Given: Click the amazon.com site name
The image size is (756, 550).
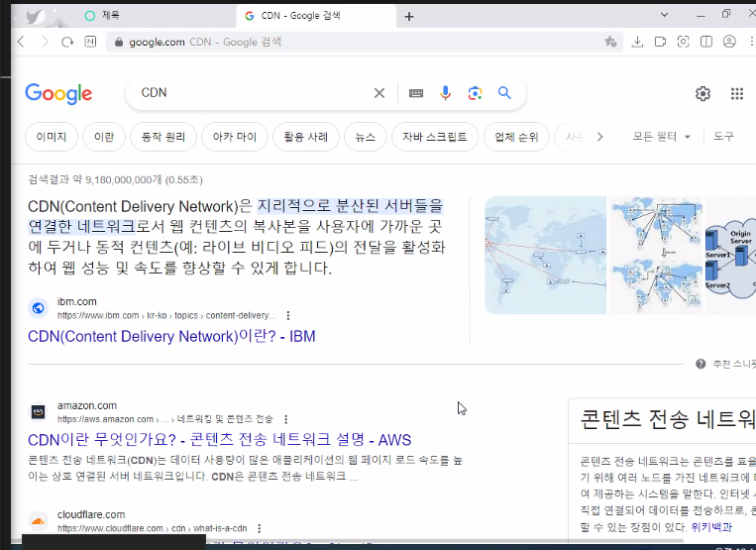Looking at the screenshot, I should [87, 405].
